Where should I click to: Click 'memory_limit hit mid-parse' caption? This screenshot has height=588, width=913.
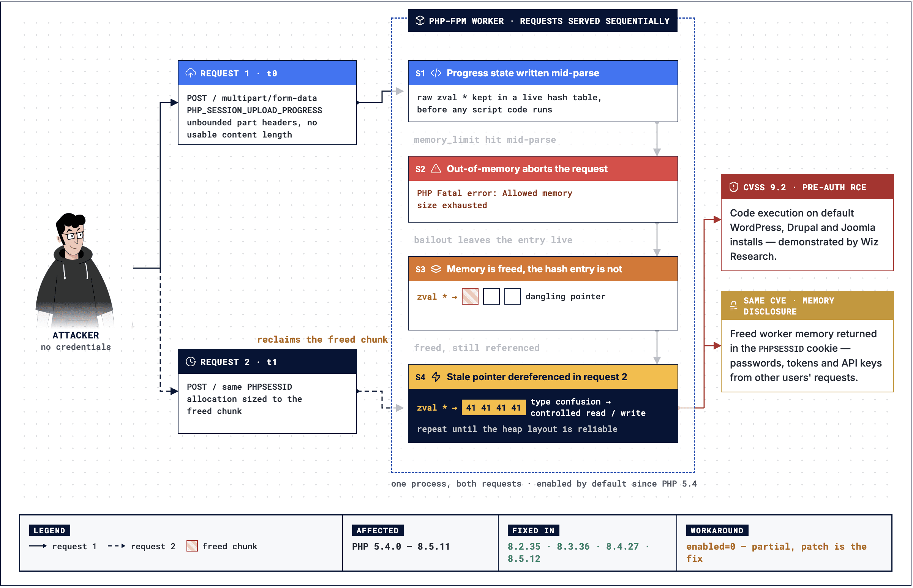[x=485, y=140]
